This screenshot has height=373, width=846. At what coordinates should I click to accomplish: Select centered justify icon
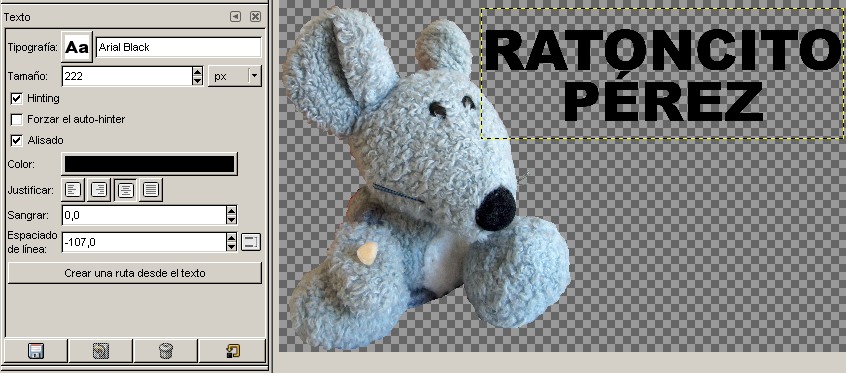(x=125, y=190)
